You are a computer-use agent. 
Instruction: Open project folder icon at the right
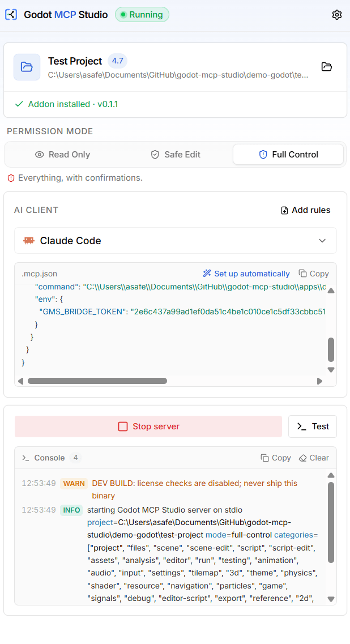[x=327, y=66]
